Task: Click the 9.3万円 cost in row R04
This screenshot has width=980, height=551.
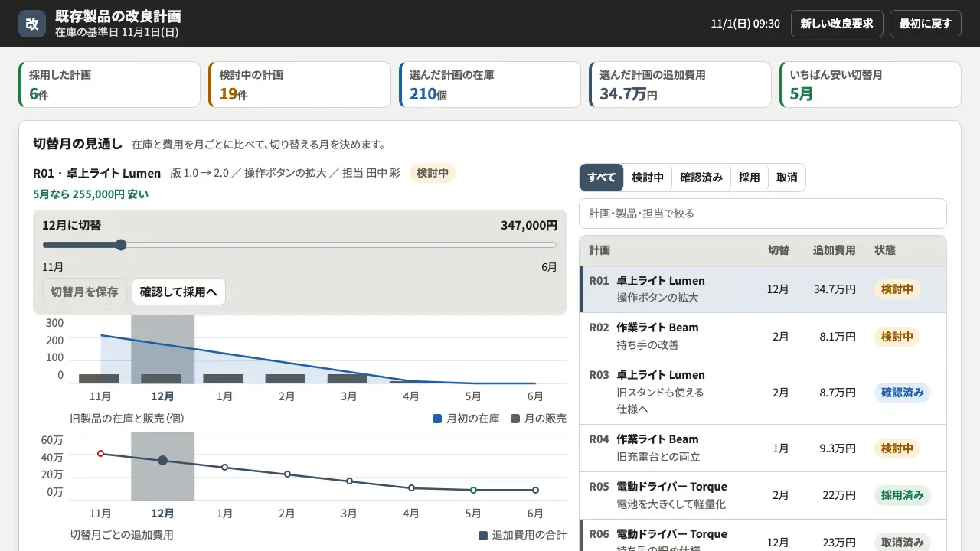Action: pos(838,448)
